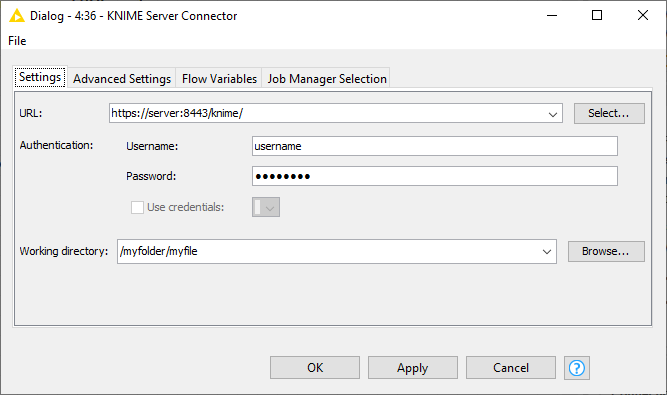Click the Browse... button for working directory

pyautogui.click(x=606, y=251)
